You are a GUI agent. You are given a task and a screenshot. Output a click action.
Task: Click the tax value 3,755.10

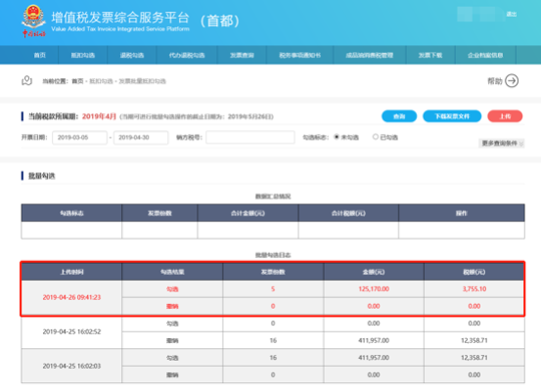pos(474,289)
